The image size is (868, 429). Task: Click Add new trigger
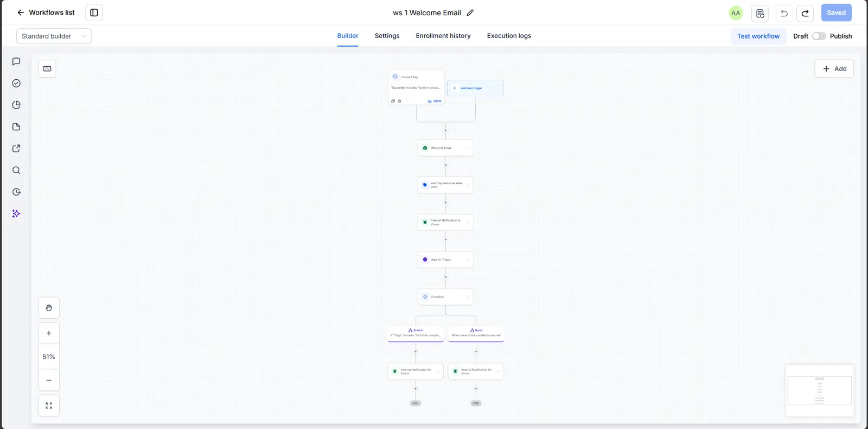pyautogui.click(x=475, y=88)
